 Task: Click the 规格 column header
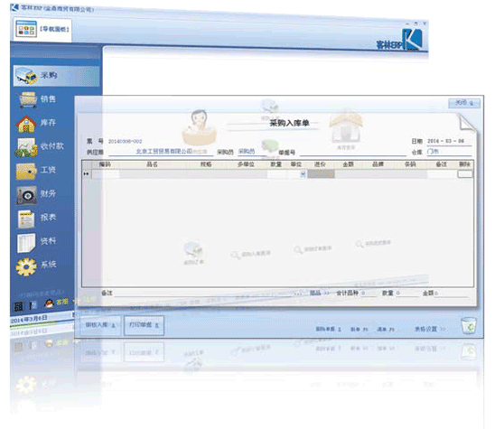[206, 164]
